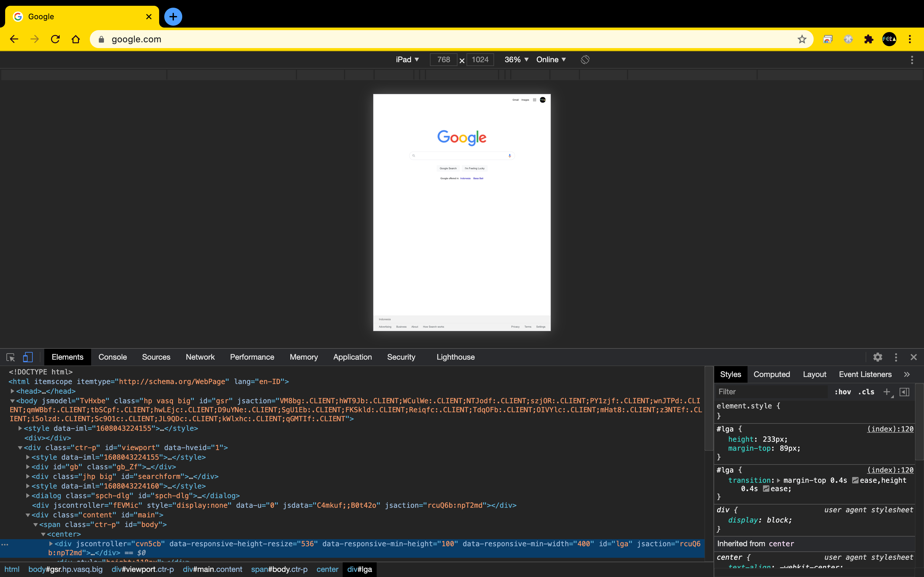Click the rotate device orientation icon
Viewport: 924px width, 577px height.
pyautogui.click(x=585, y=60)
